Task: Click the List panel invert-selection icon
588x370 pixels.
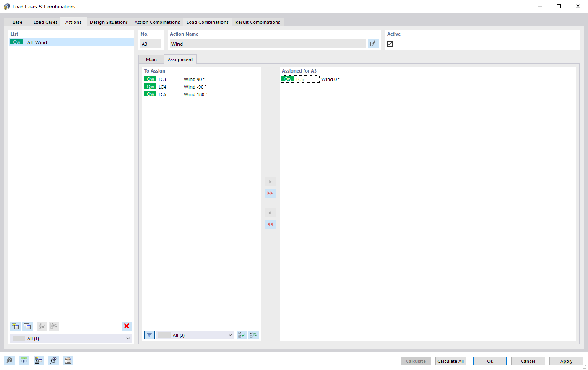Action: coord(54,326)
